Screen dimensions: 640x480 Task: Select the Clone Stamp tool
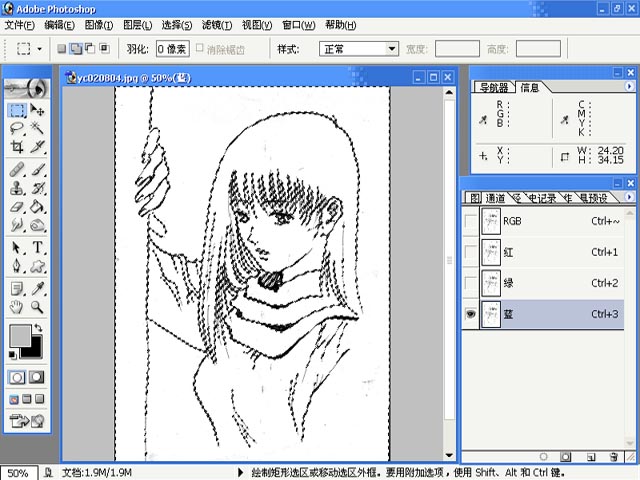click(17, 188)
